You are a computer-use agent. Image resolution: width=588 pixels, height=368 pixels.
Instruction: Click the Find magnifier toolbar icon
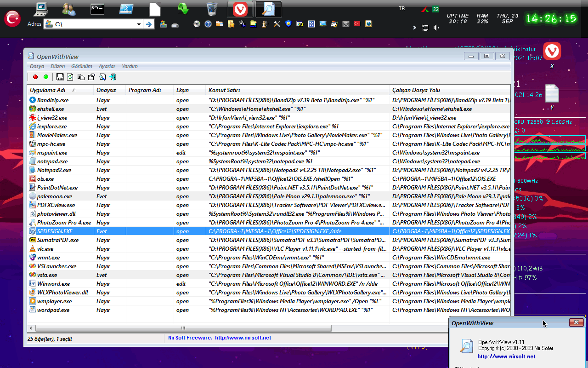pos(102,77)
